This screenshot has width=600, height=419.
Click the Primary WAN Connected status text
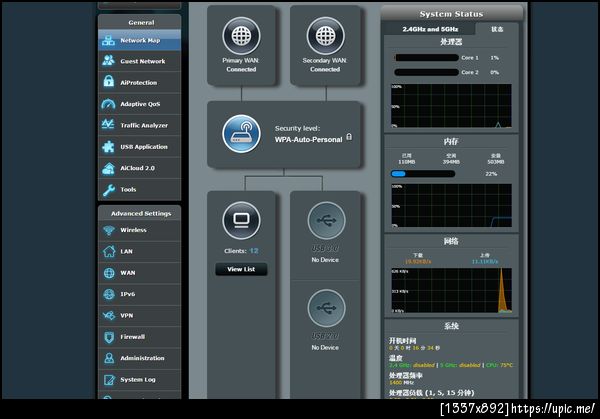(x=241, y=69)
